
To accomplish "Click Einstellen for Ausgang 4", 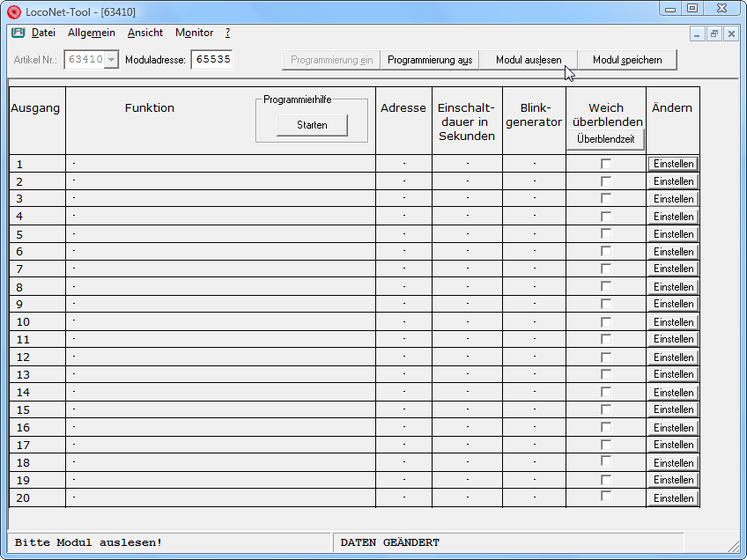I will [673, 217].
